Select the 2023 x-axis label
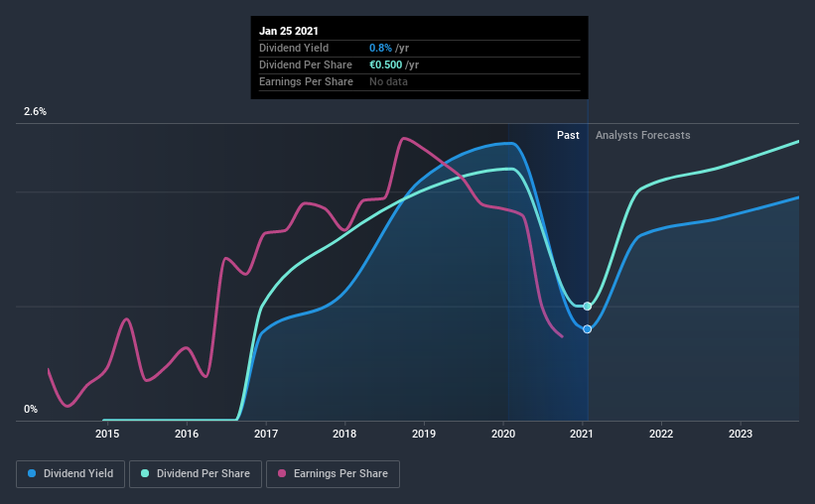Screen dimensions: 815x504 click(741, 434)
